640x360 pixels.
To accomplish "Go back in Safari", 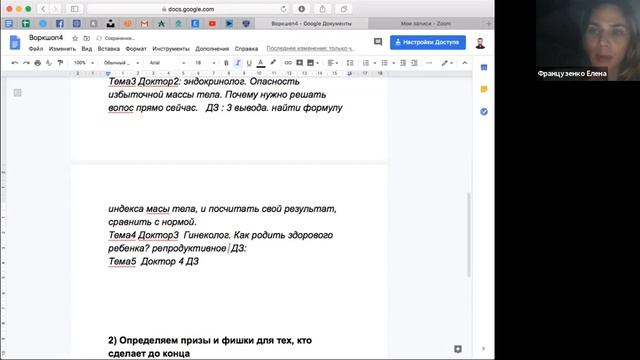I will click(43, 9).
